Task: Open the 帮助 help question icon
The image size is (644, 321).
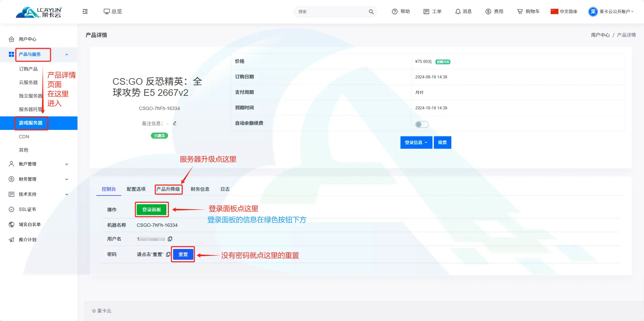Action: tap(395, 11)
